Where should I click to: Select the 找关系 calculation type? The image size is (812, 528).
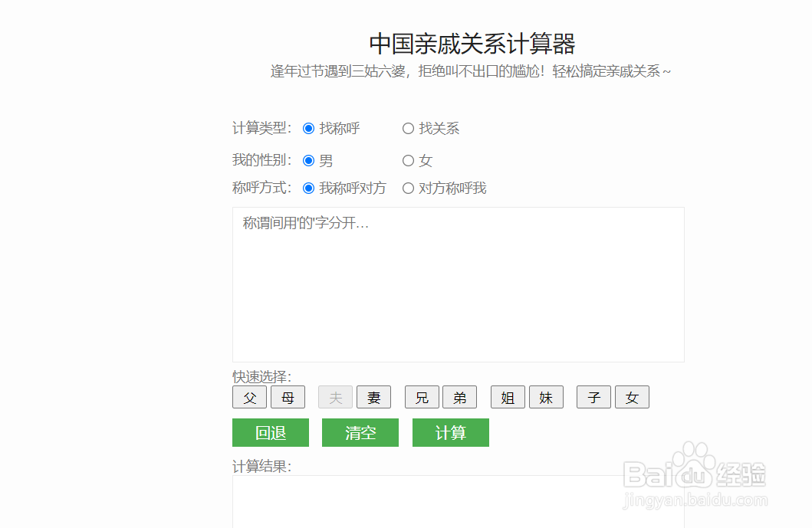408,129
